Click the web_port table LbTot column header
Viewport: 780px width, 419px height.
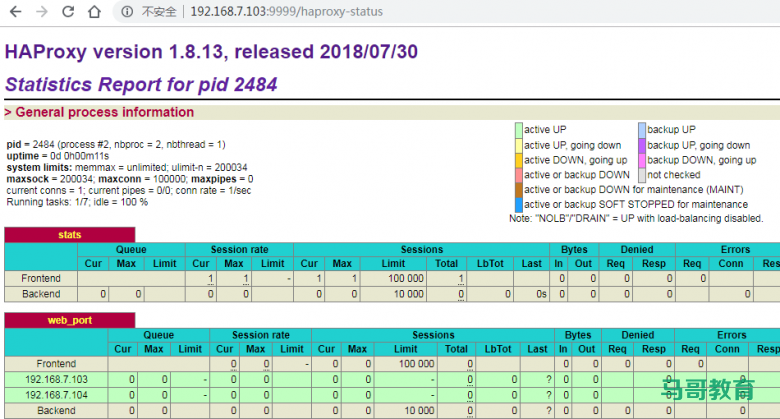point(498,349)
